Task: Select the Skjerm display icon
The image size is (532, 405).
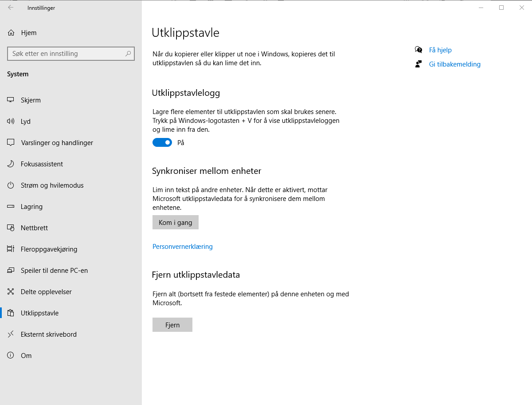Action: point(10,100)
